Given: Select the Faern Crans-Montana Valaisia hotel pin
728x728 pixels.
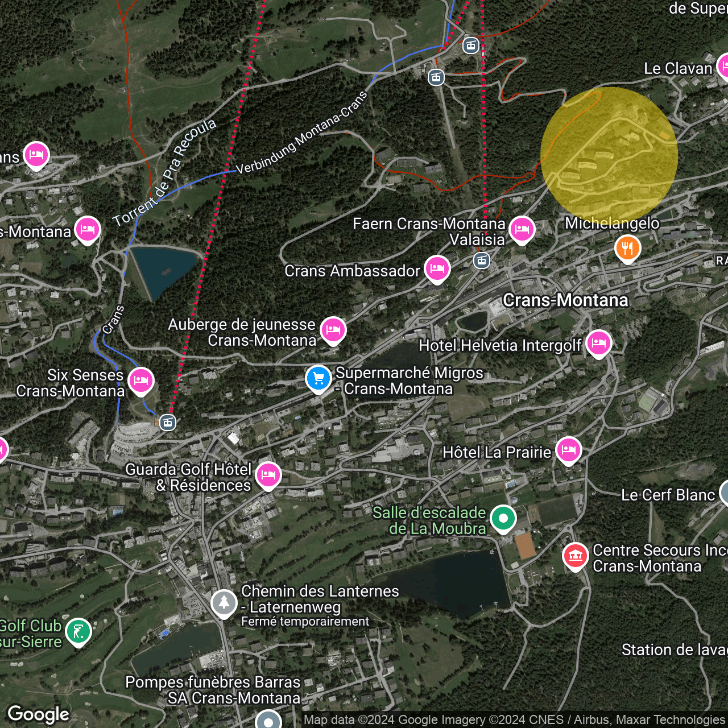Looking at the screenshot, I should pyautogui.click(x=522, y=229).
